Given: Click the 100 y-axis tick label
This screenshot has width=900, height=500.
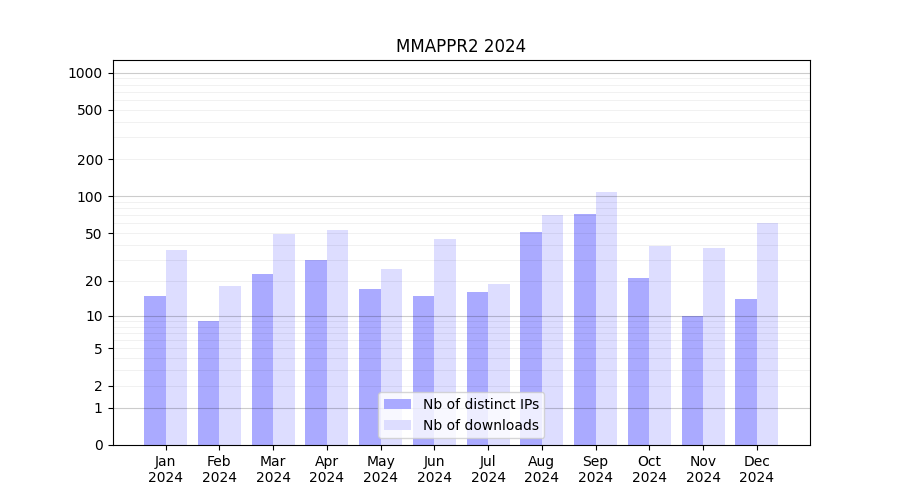Looking at the screenshot, I should [x=90, y=197].
